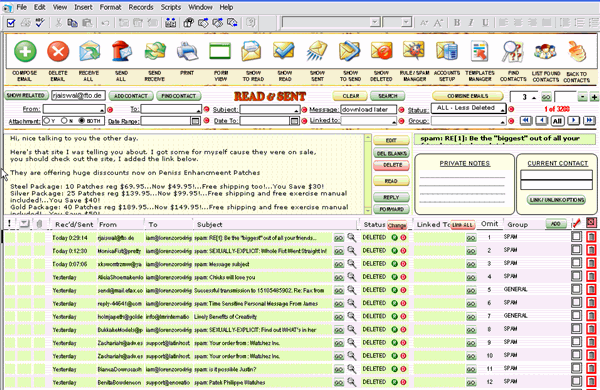Open the Status ALL - Less Deleted dropdown
This screenshot has height=390, width=600.
(x=502, y=110)
